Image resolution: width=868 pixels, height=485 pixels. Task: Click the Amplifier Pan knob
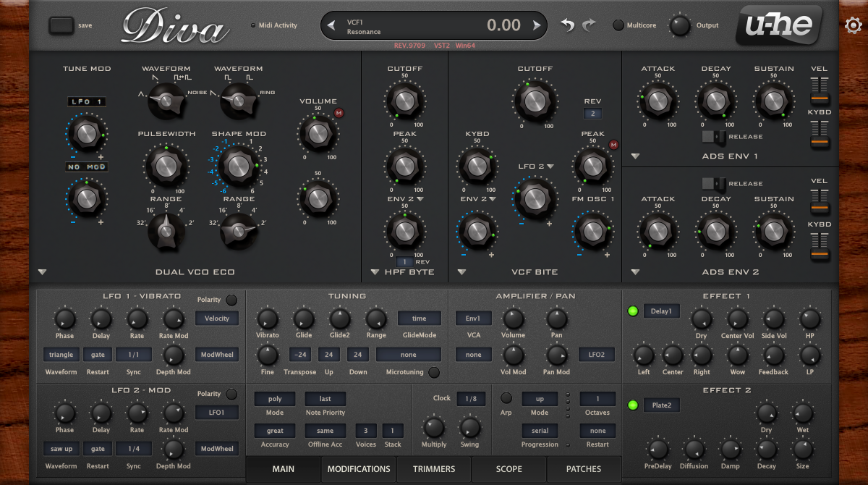click(556, 319)
